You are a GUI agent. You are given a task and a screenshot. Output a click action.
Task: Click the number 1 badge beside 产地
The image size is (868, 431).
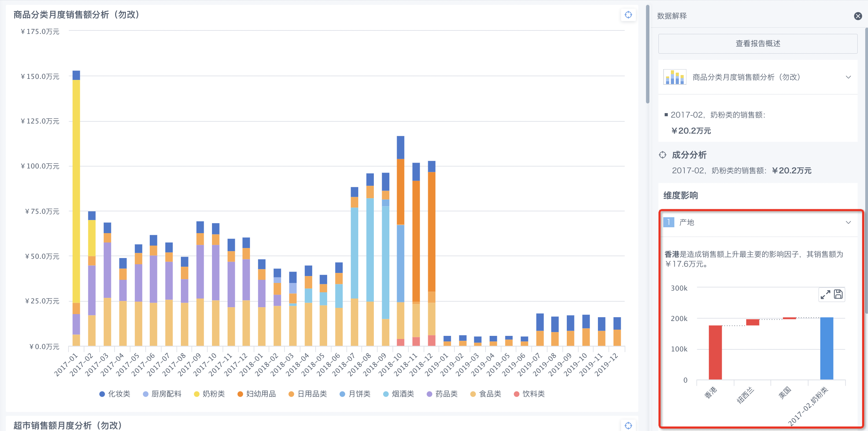[669, 222]
